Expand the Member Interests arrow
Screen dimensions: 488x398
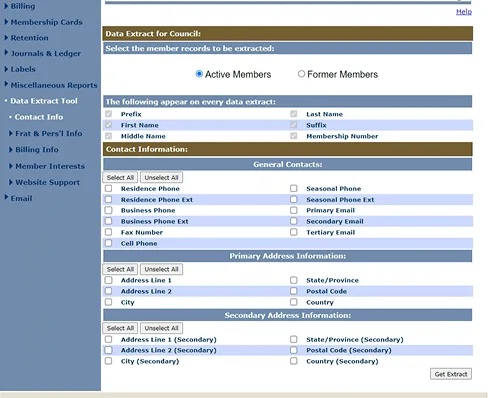(x=11, y=166)
